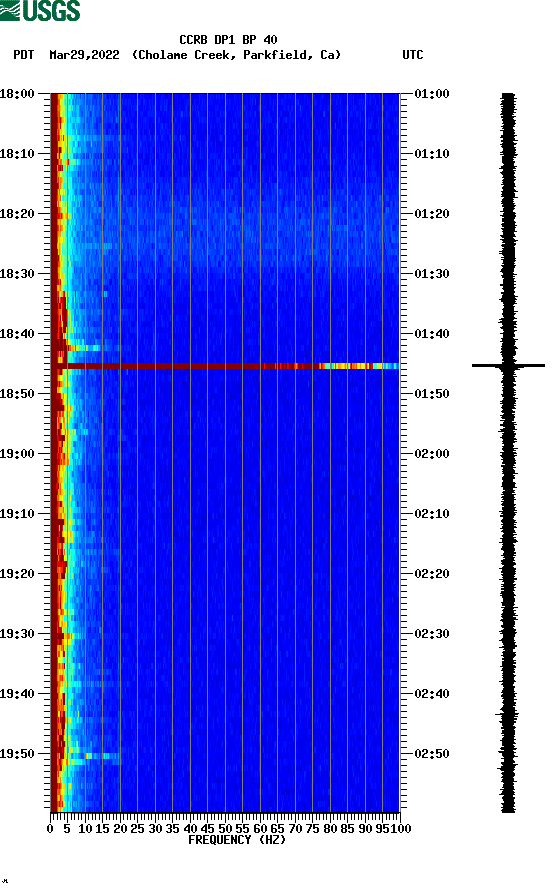Click the USGS logo

[x=40, y=10]
